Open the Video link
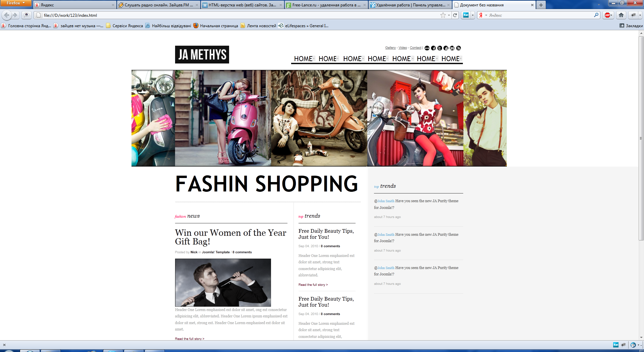 [x=402, y=48]
